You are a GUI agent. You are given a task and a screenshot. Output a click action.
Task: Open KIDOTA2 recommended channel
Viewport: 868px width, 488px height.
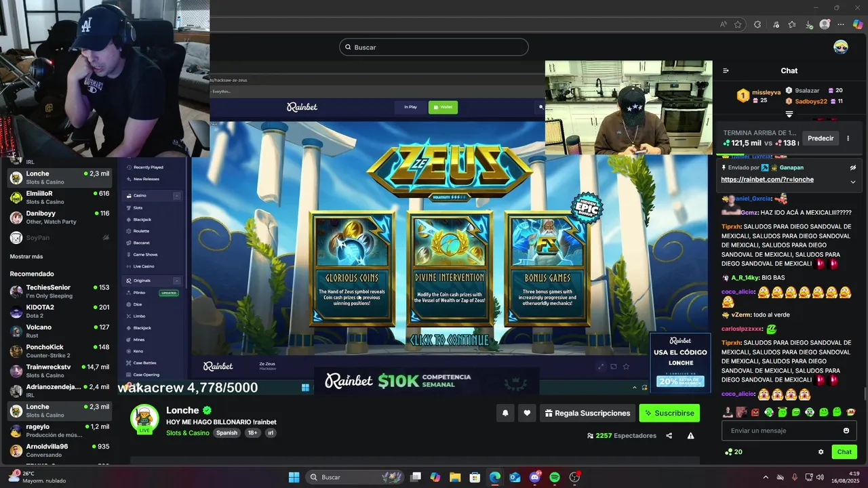point(60,311)
